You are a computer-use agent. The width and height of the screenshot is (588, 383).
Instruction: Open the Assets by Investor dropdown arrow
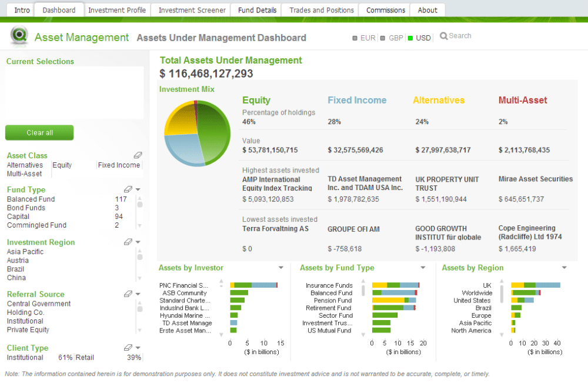pos(281,268)
